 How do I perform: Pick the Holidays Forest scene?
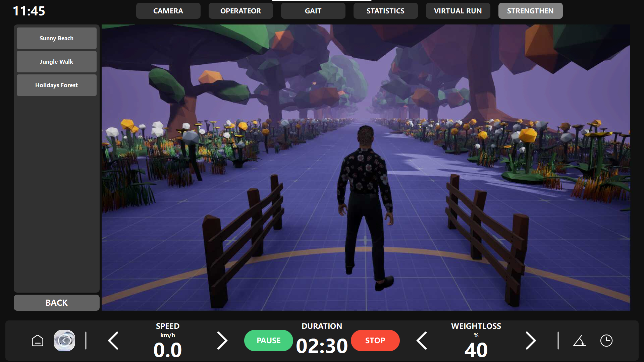coord(56,85)
